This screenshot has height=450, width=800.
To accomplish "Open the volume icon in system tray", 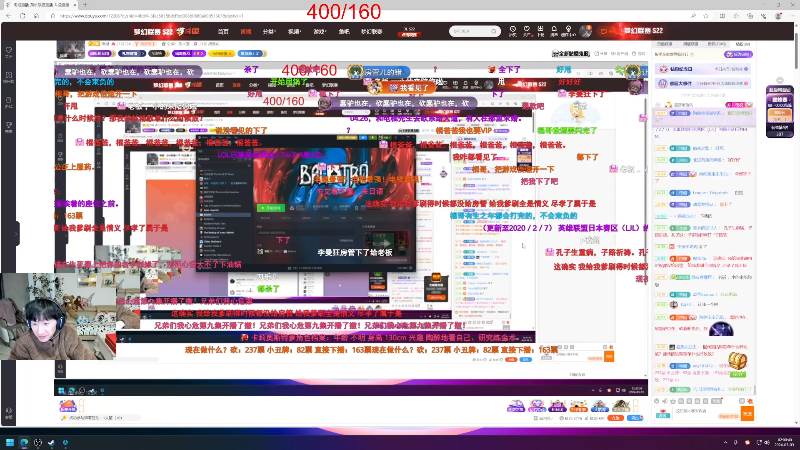I will click(x=766, y=442).
